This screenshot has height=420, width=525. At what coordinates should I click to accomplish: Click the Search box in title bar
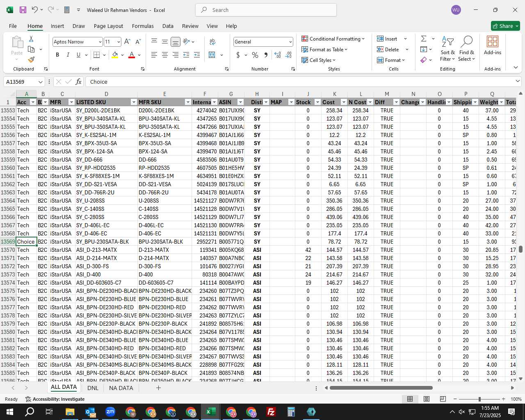266,10
